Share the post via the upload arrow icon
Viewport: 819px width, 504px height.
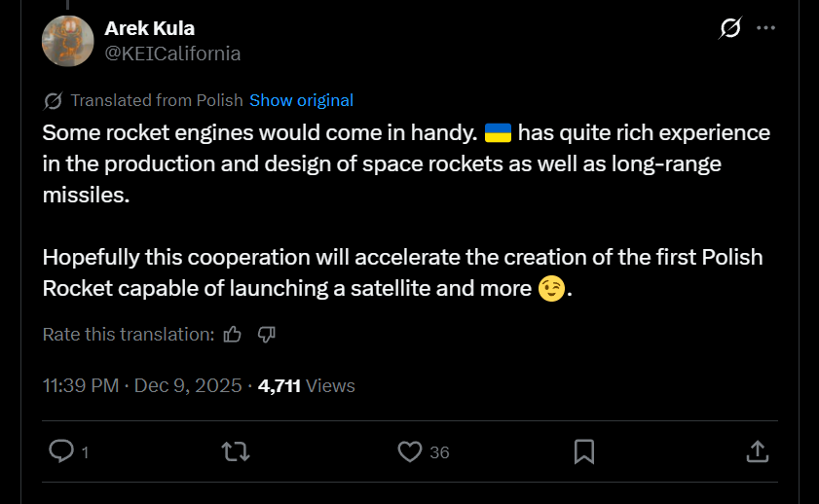pyautogui.click(x=758, y=451)
